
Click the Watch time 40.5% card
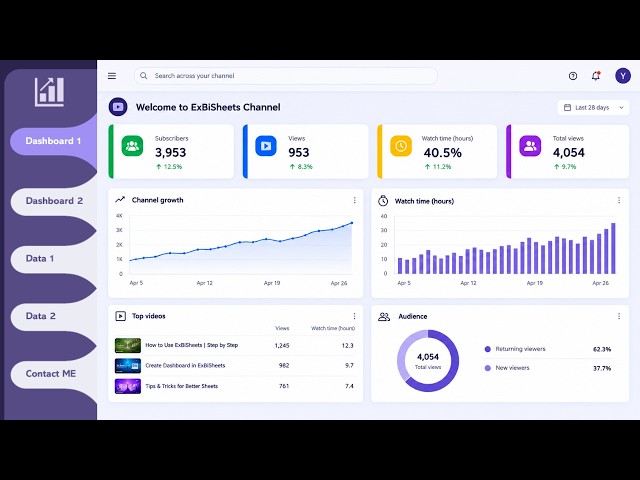pyautogui.click(x=437, y=151)
